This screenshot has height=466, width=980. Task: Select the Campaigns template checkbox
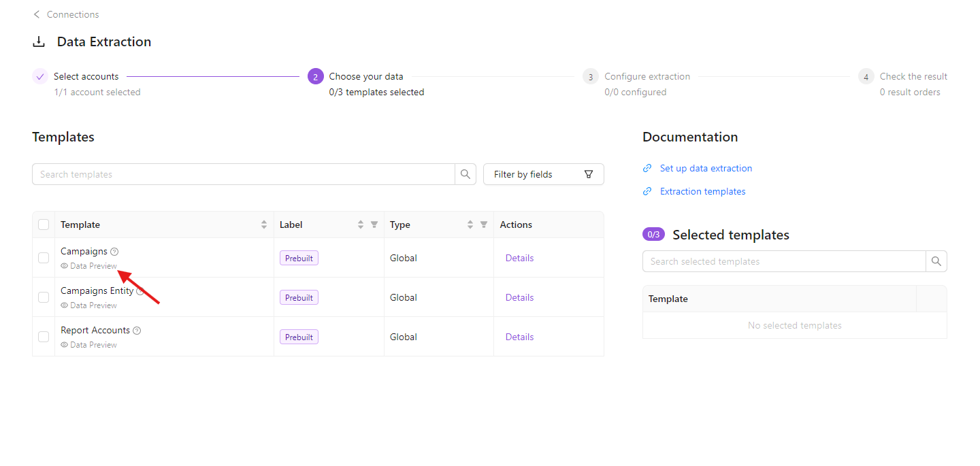click(x=44, y=258)
